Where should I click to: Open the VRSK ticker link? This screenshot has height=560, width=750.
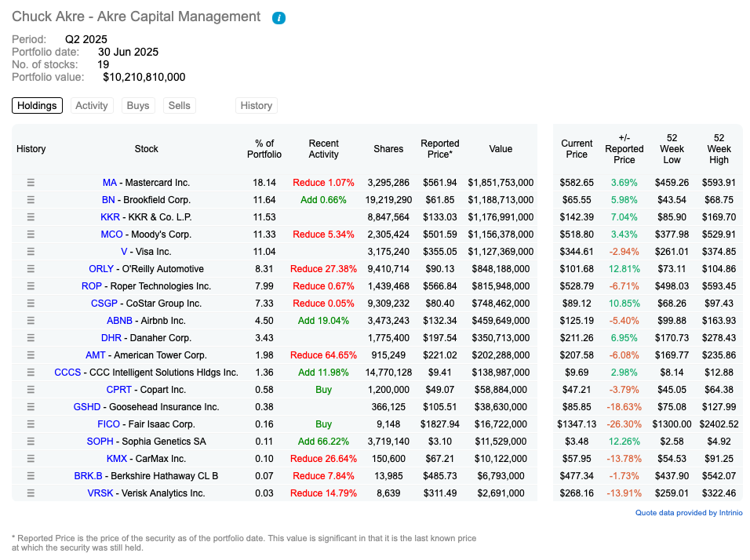pyautogui.click(x=100, y=493)
